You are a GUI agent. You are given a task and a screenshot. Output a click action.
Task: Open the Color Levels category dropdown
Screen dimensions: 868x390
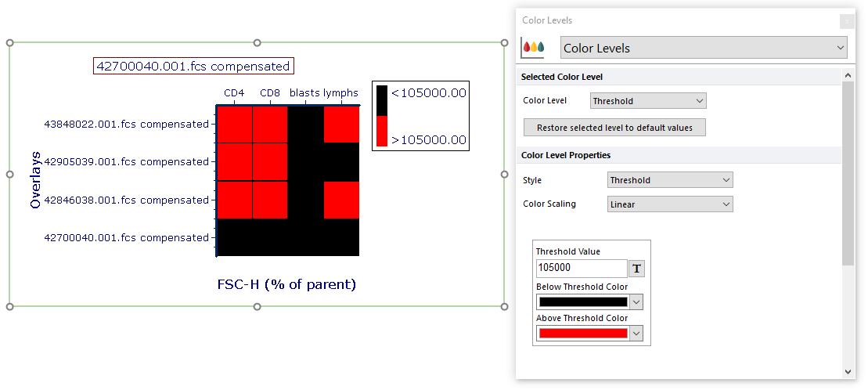pyautogui.click(x=704, y=48)
